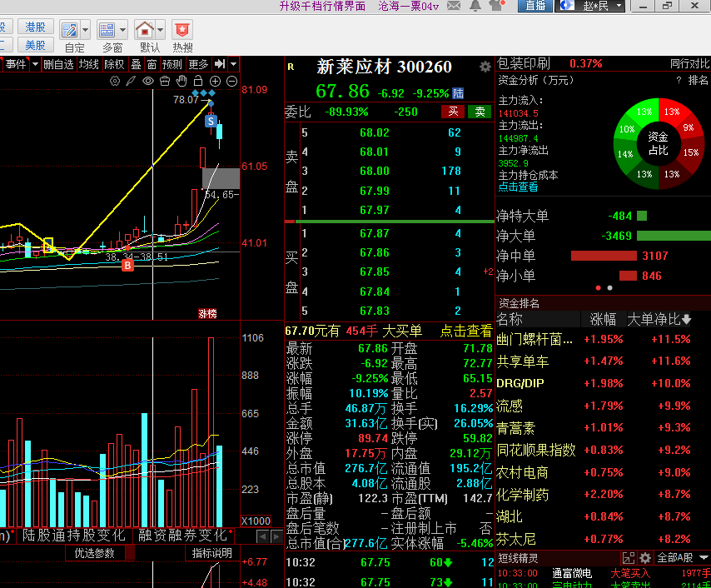This screenshot has width=711, height=588.
Task: Switch to 陆股通持股变化 tab
Action: (x=74, y=536)
